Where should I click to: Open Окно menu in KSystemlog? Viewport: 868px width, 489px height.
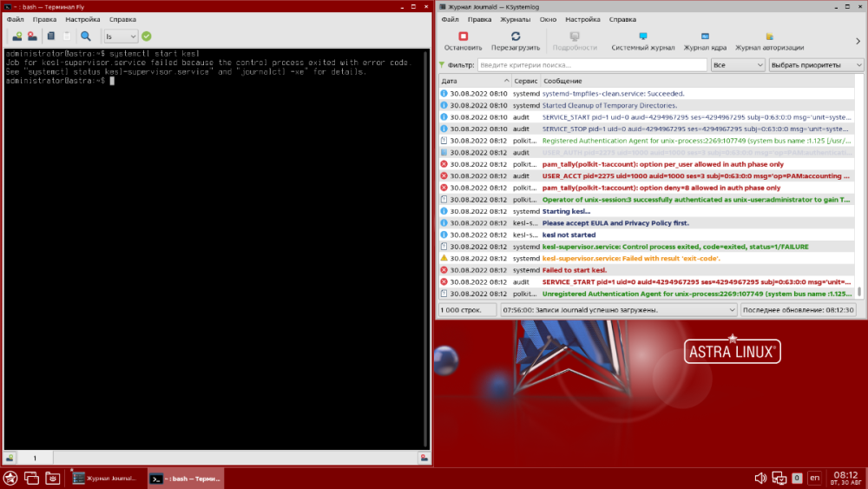(548, 19)
